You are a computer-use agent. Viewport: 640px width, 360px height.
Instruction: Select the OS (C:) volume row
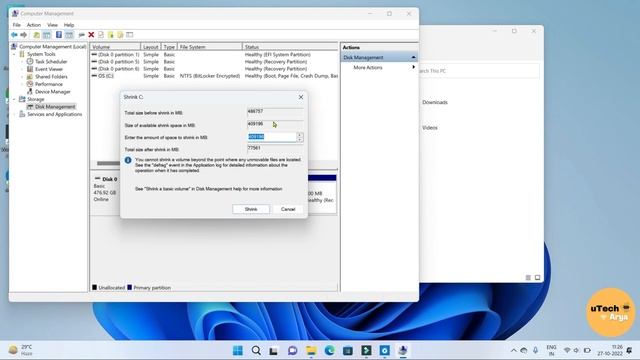click(x=214, y=76)
